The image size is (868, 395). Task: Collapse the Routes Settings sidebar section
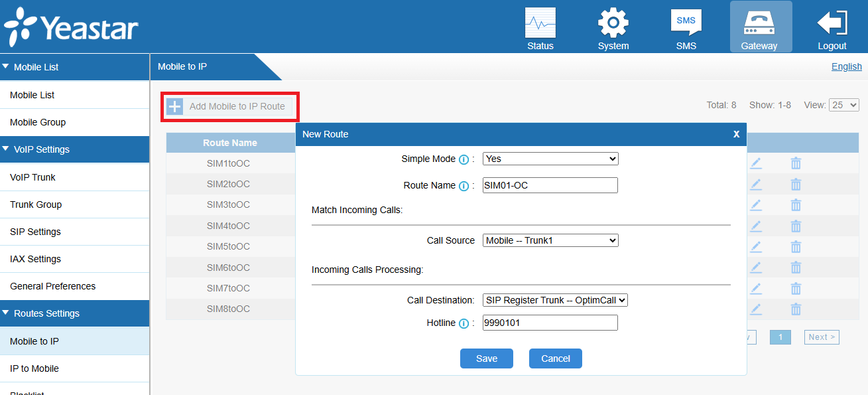pyautogui.click(x=74, y=313)
